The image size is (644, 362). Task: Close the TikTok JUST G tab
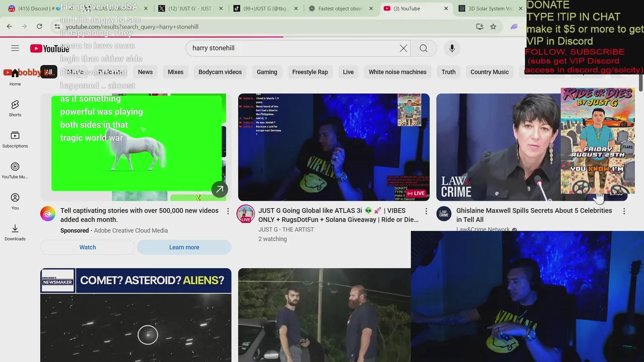296,9
